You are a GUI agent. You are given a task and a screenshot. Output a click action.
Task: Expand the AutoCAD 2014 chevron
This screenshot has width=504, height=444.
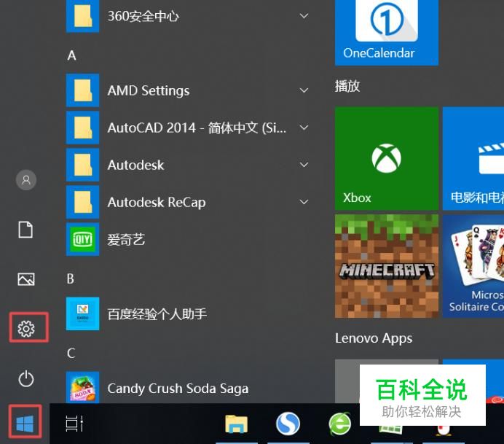(x=304, y=128)
